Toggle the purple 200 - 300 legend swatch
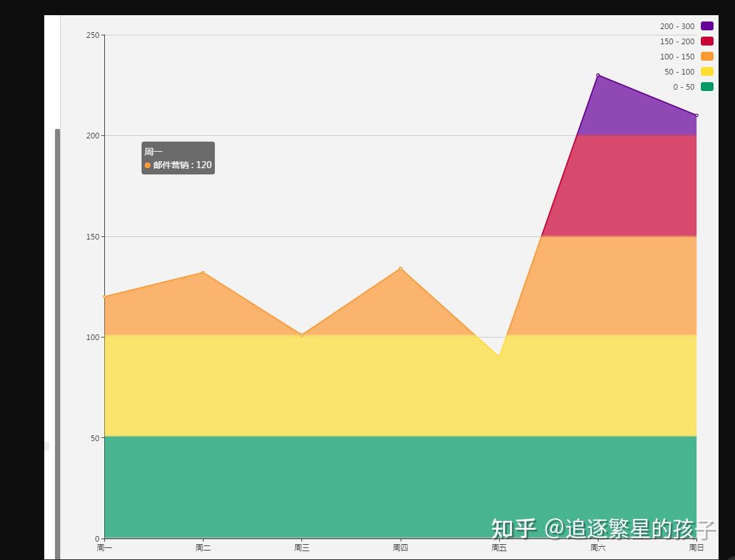The image size is (735, 560). [707, 27]
